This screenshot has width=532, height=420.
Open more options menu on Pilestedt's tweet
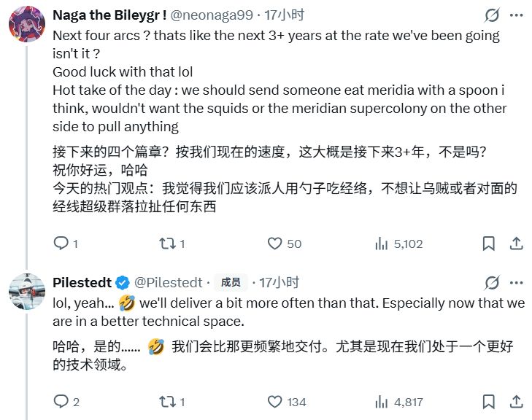517,282
